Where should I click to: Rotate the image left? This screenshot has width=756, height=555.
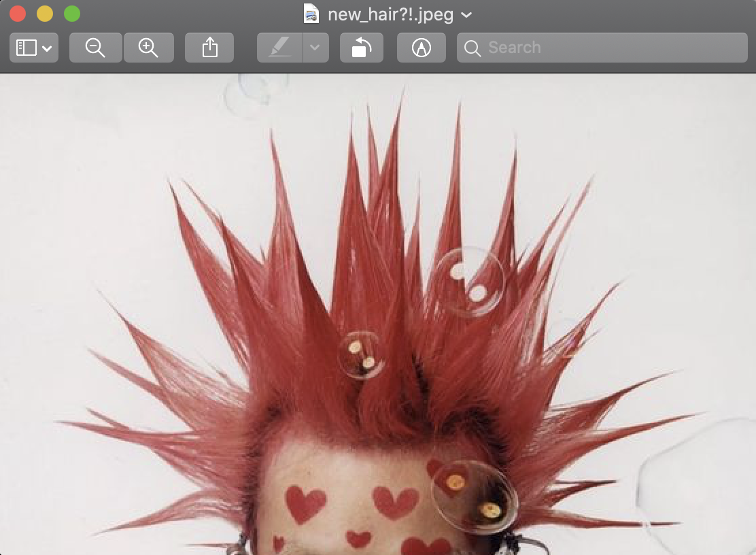[362, 48]
